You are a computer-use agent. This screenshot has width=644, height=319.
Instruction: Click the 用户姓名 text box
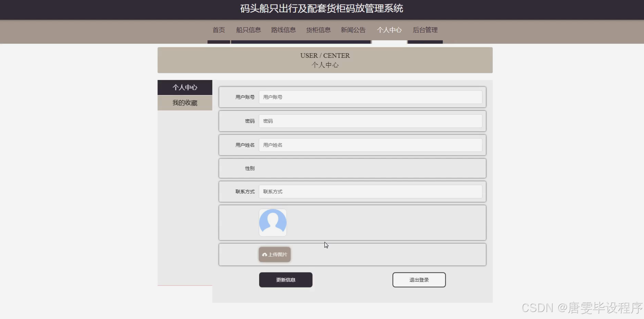pyautogui.click(x=370, y=145)
